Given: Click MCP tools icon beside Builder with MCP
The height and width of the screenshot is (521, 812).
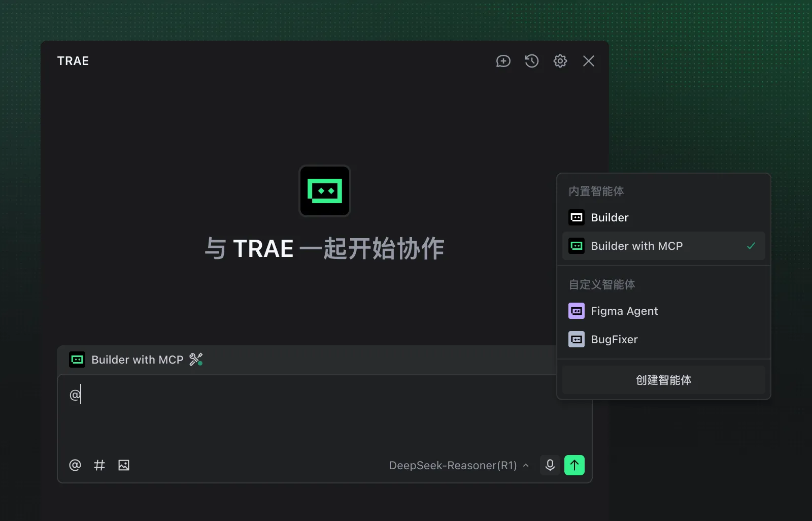Looking at the screenshot, I should coord(196,360).
